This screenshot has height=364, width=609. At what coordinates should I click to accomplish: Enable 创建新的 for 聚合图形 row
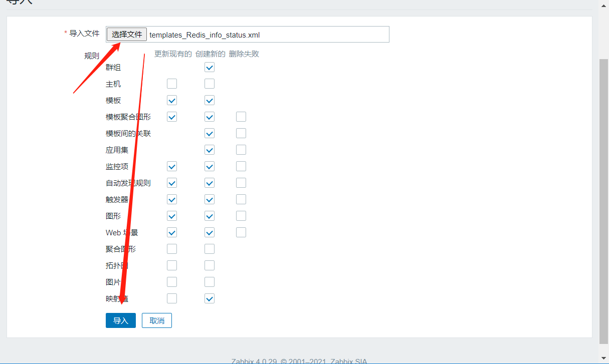coord(210,249)
